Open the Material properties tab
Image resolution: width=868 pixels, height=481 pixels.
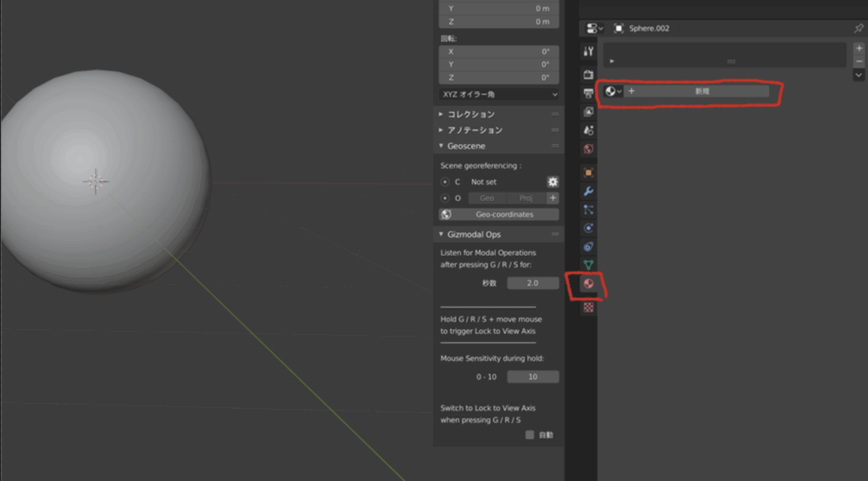[588, 284]
